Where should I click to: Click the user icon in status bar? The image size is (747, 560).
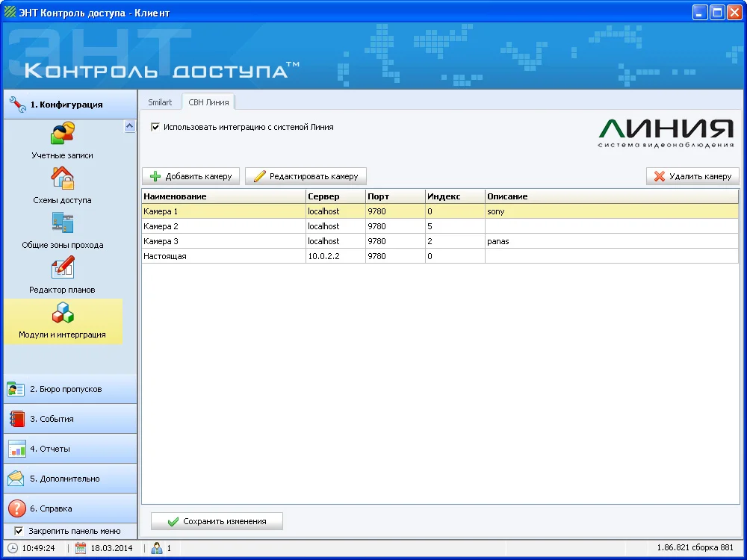[157, 548]
